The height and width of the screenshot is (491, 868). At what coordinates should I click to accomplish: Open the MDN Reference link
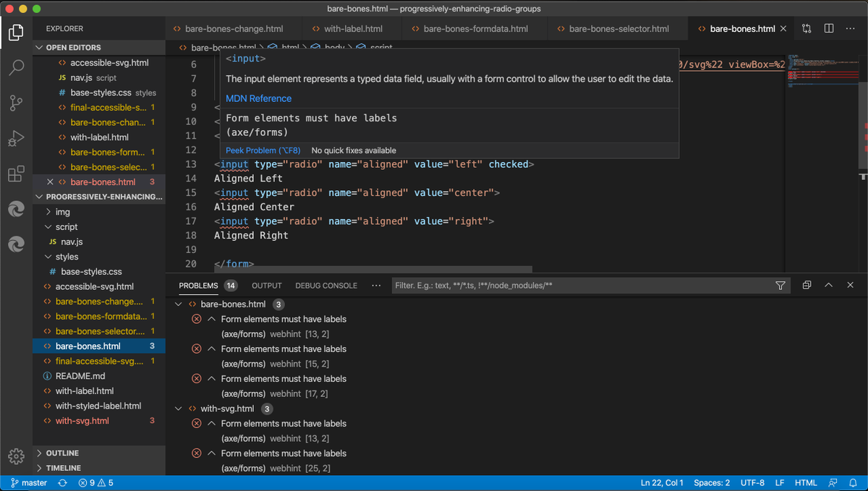click(x=258, y=98)
